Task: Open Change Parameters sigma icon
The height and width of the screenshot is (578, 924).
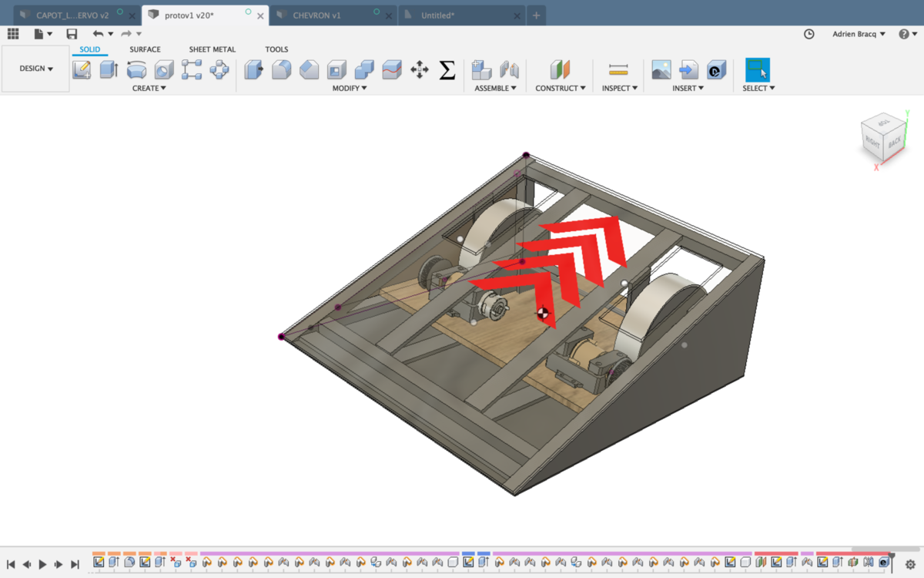Action: (x=447, y=70)
